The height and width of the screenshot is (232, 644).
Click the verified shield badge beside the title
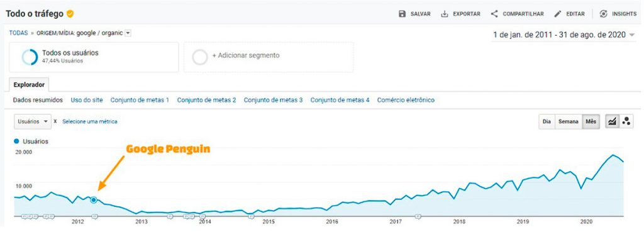tap(70, 14)
